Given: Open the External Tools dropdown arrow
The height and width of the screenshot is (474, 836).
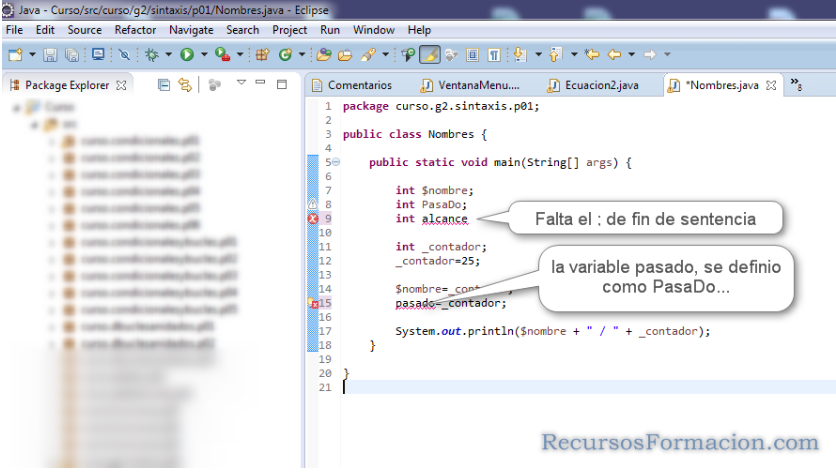Looking at the screenshot, I should coord(239,54).
